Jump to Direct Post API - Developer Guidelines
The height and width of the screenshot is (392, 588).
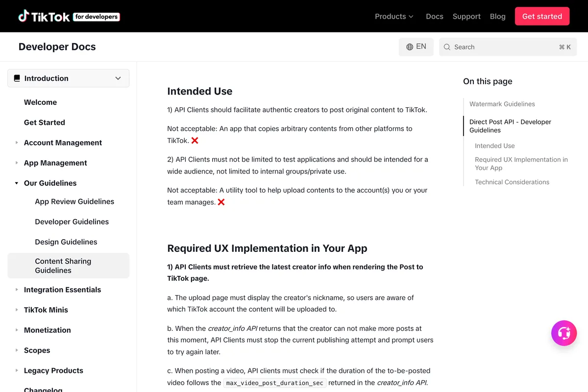[510, 126]
